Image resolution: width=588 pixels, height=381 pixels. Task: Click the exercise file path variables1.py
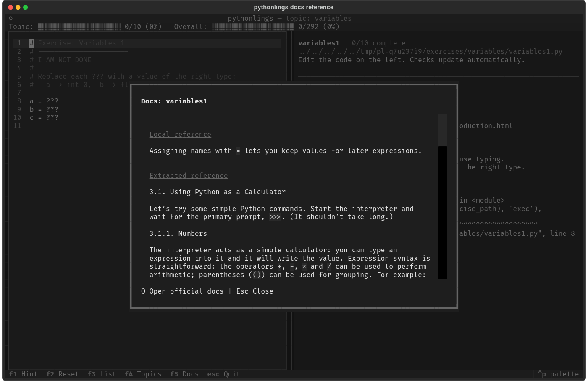tap(430, 51)
